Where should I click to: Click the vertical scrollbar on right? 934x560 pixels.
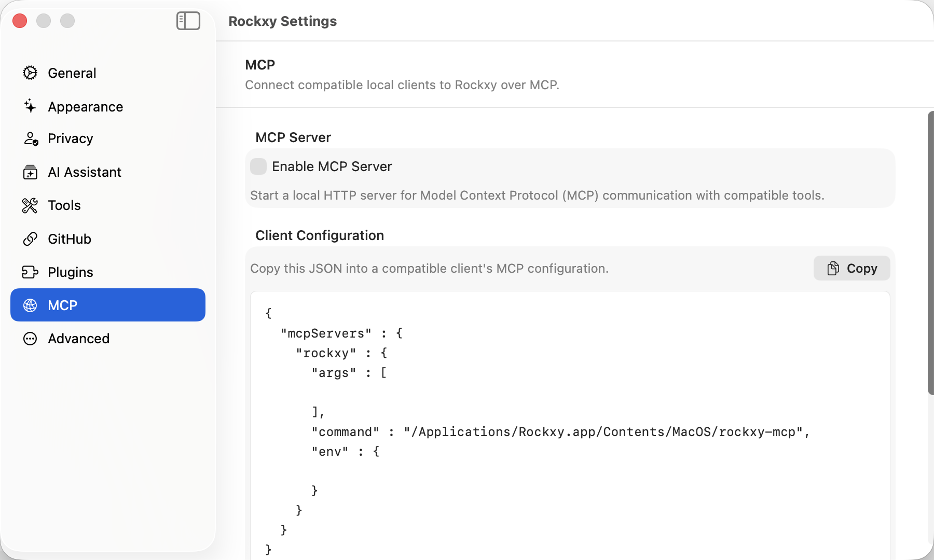click(930, 253)
